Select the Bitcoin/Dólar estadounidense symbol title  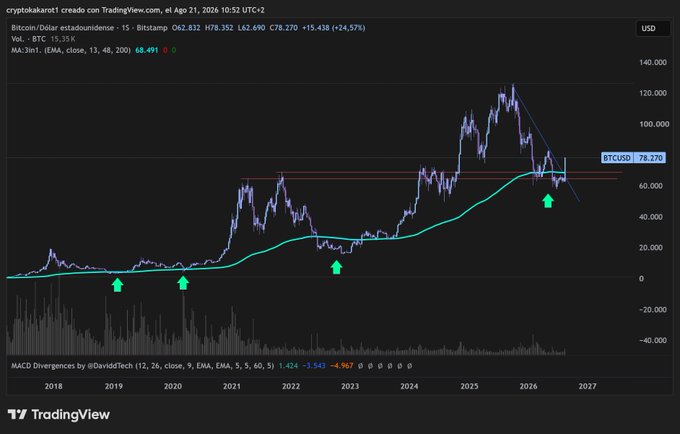62,28
